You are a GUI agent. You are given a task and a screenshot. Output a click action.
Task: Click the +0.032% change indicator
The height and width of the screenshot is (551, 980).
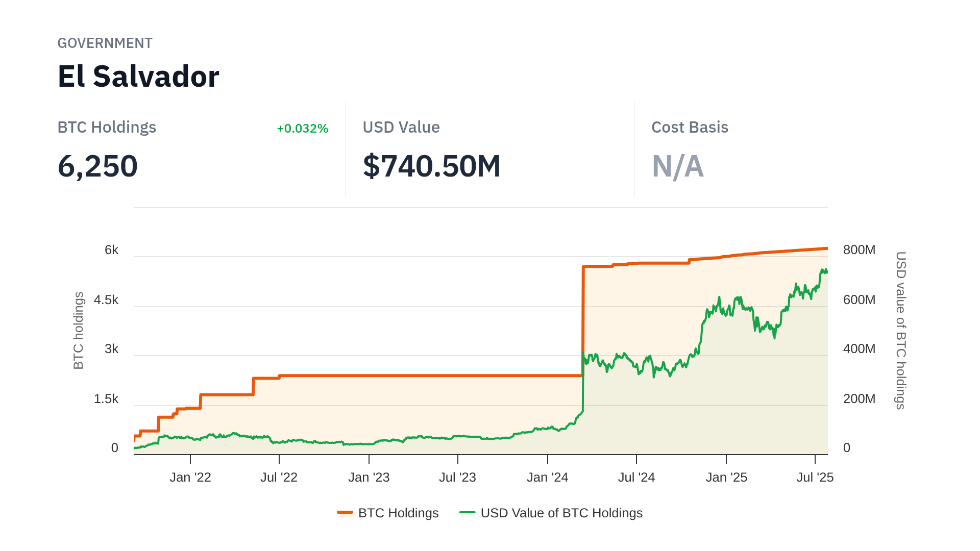[302, 129]
